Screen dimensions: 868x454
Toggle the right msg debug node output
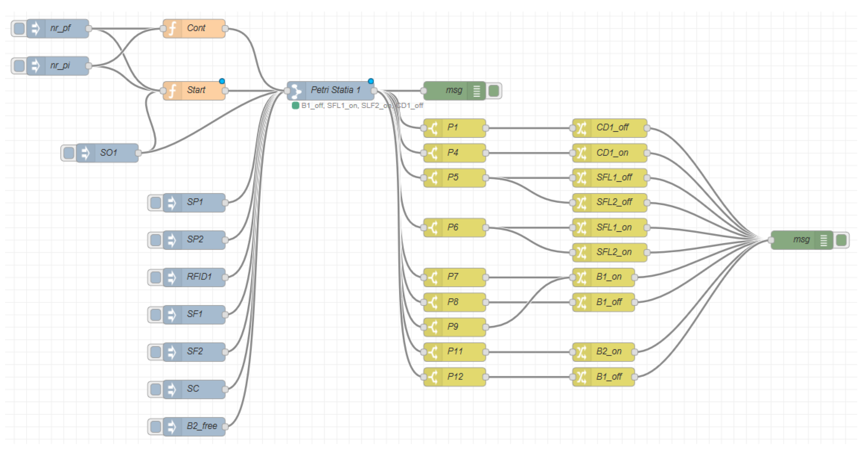[841, 240]
